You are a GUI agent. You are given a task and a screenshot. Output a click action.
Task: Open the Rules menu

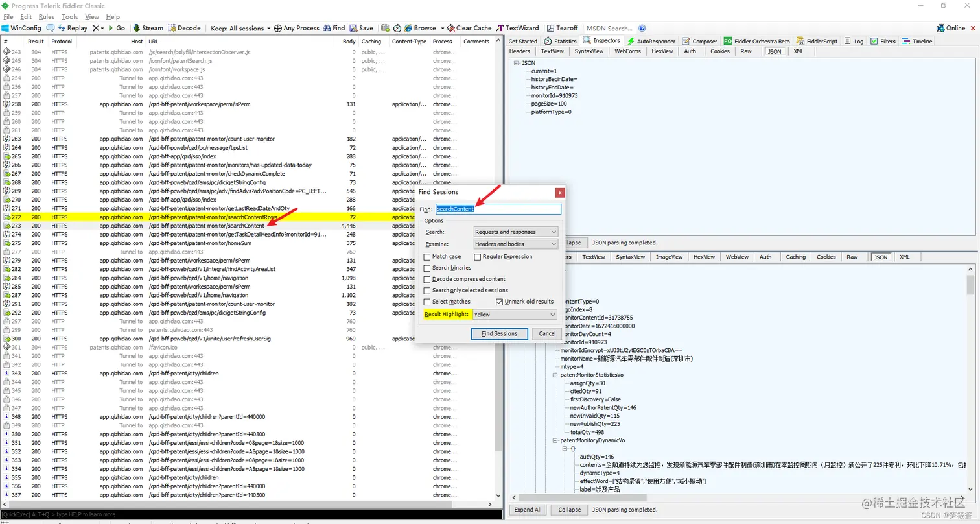47,16
